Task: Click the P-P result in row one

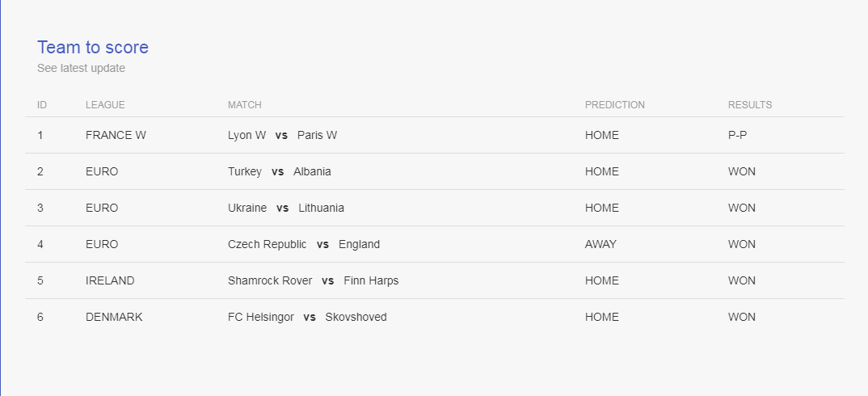Action: (x=737, y=135)
